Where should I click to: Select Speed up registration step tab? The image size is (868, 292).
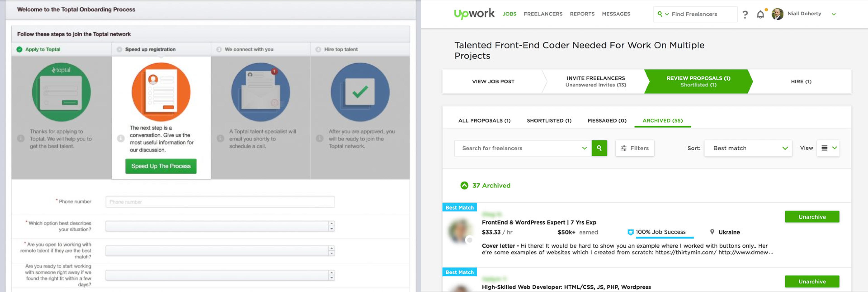point(161,49)
